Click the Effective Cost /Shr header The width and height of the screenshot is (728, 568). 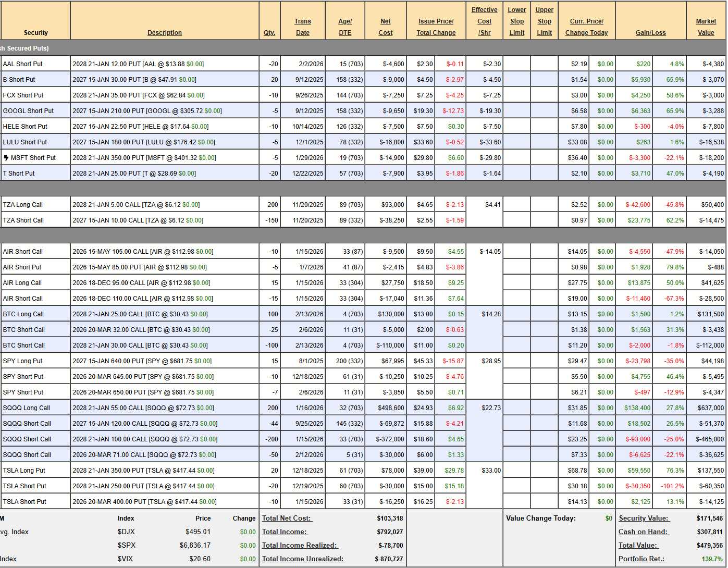click(484, 21)
